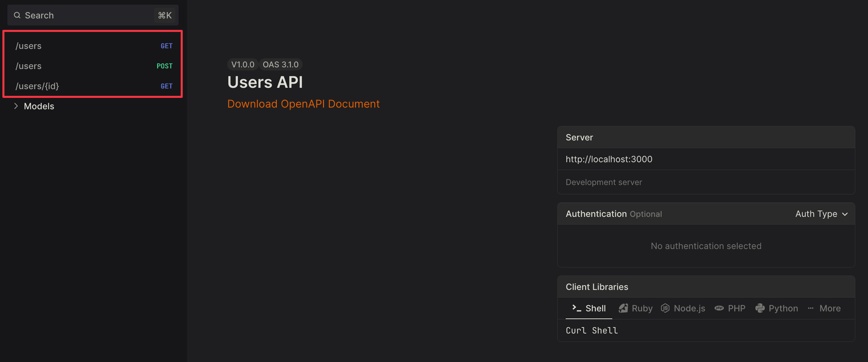The height and width of the screenshot is (362, 868).
Task: Click the Python logo icon
Action: click(760, 308)
